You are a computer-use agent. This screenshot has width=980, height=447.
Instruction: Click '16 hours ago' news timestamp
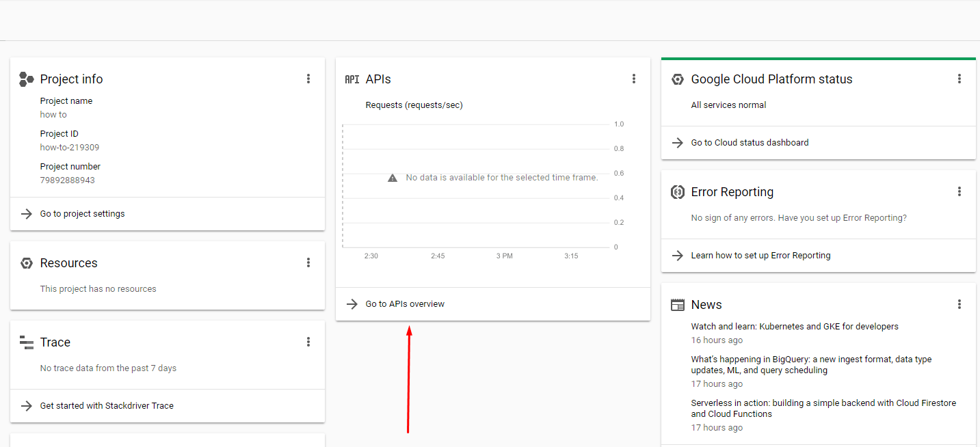point(717,340)
